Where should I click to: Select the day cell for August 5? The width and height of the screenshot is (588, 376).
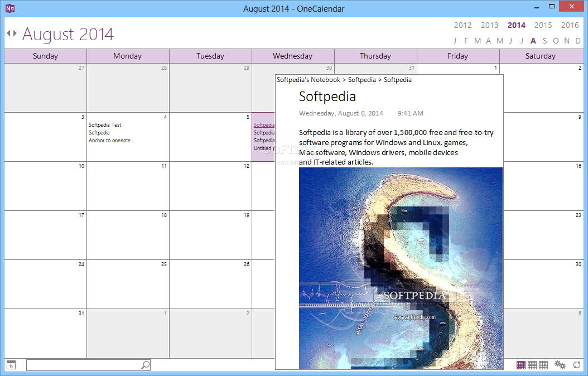[x=210, y=137]
